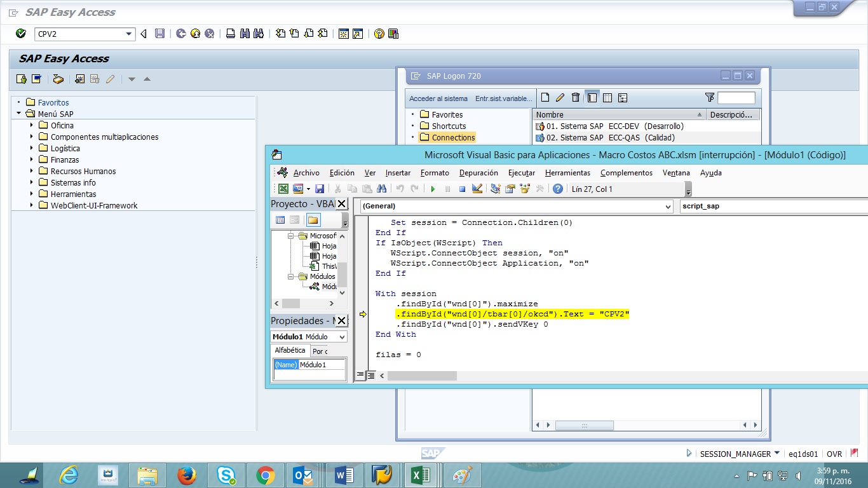
Task: Open the CPV2 transaction code dropdown
Action: coord(130,34)
